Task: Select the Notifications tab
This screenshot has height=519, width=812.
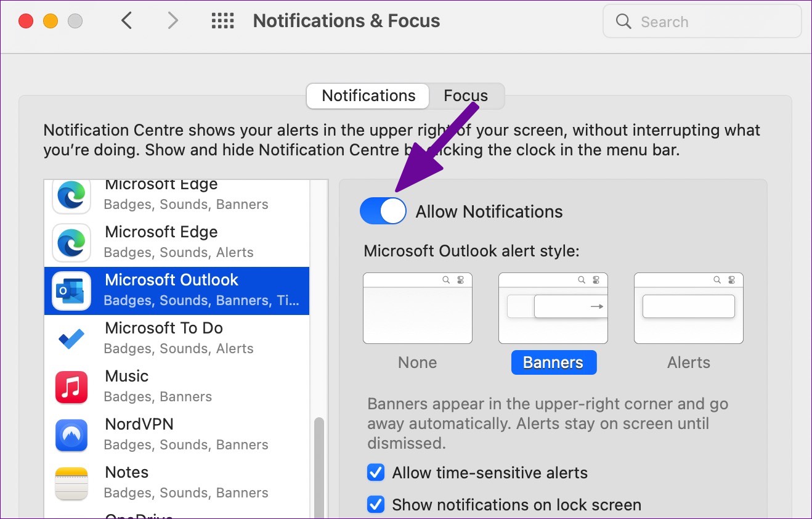Action: (x=368, y=96)
